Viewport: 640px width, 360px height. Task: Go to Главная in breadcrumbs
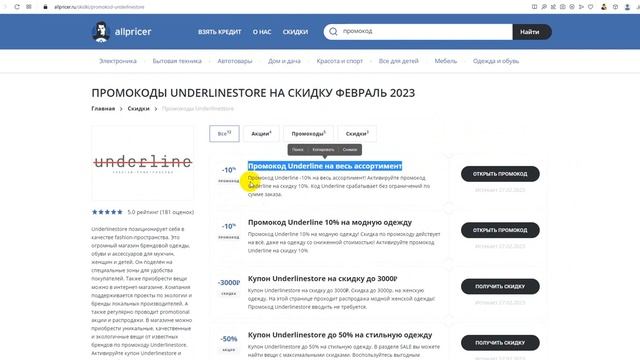[103, 109]
